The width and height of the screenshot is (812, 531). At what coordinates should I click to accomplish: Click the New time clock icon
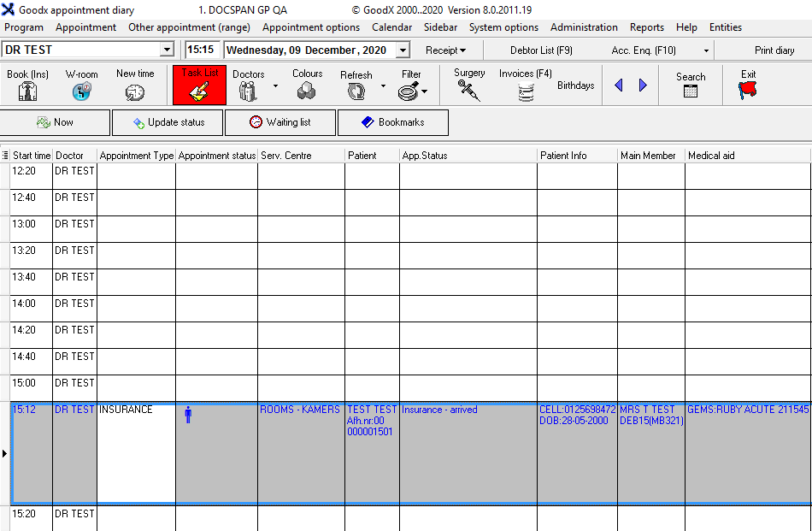click(135, 91)
